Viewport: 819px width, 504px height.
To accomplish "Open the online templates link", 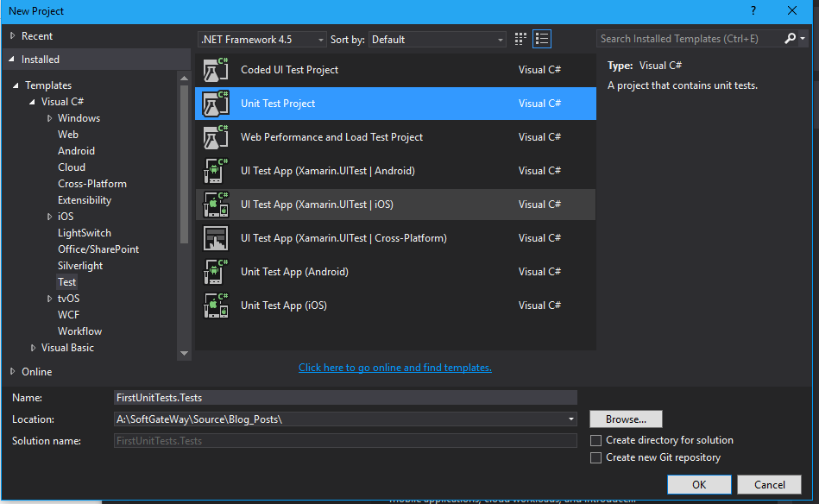I will pyautogui.click(x=394, y=368).
